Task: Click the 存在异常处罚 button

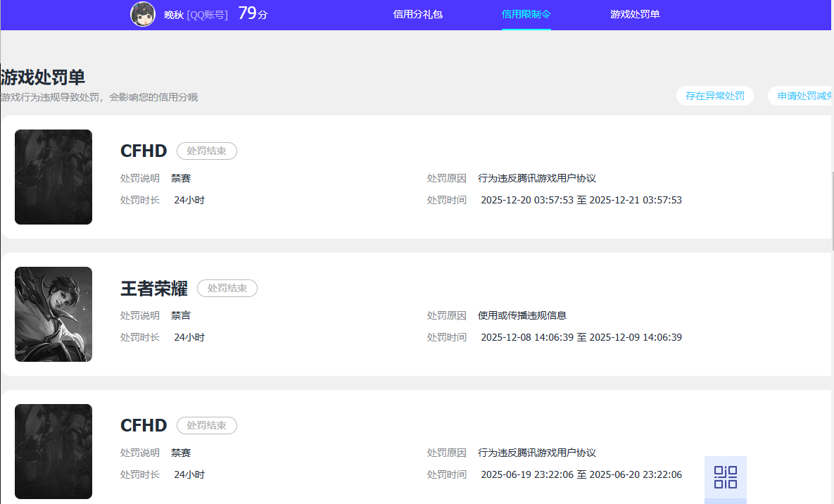Action: click(x=714, y=96)
